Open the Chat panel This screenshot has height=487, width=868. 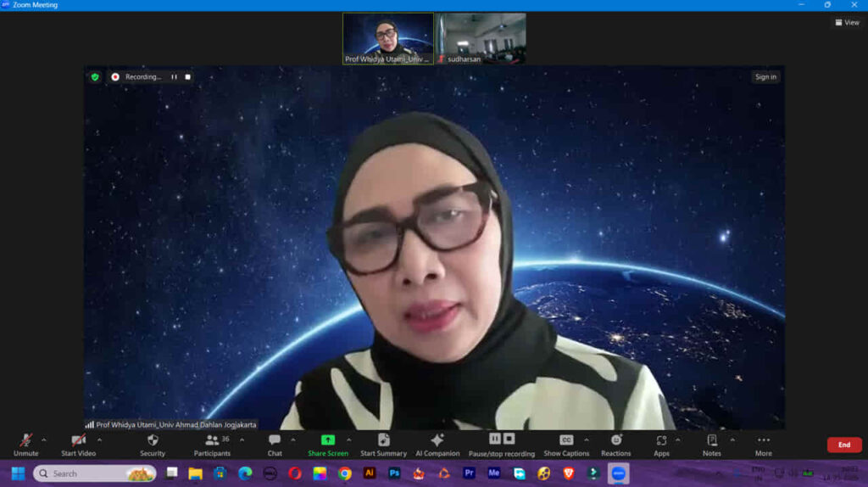(275, 445)
